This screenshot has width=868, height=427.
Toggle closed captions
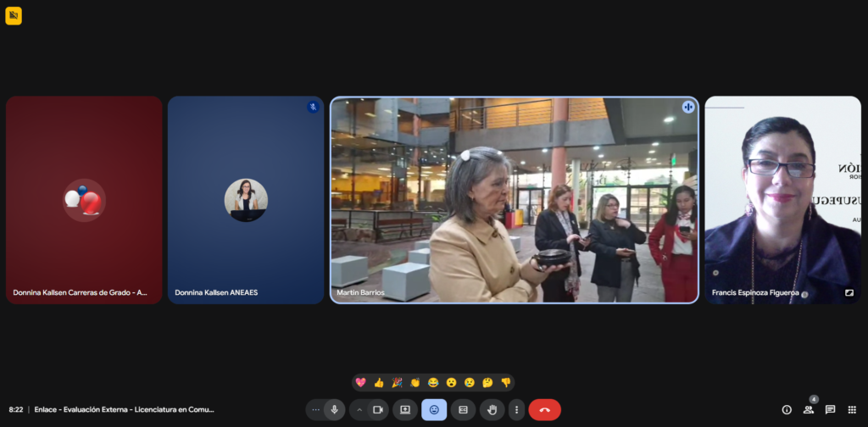pyautogui.click(x=463, y=410)
